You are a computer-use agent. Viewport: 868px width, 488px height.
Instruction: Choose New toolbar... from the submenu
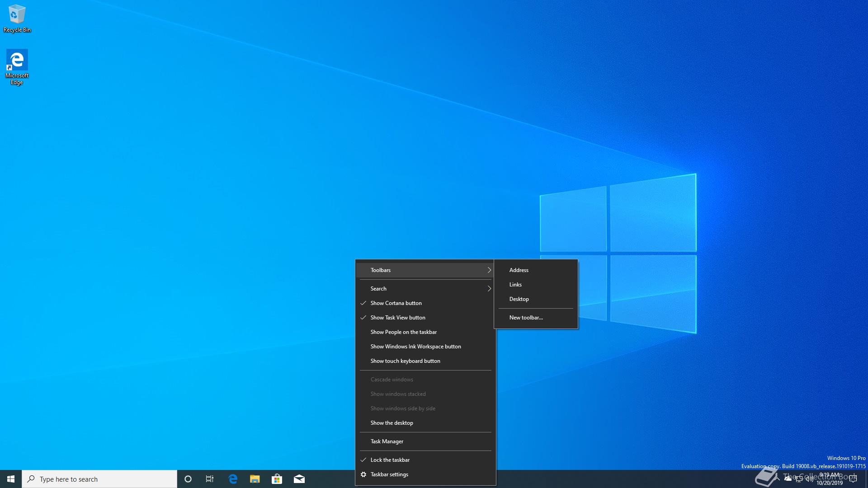click(x=536, y=318)
